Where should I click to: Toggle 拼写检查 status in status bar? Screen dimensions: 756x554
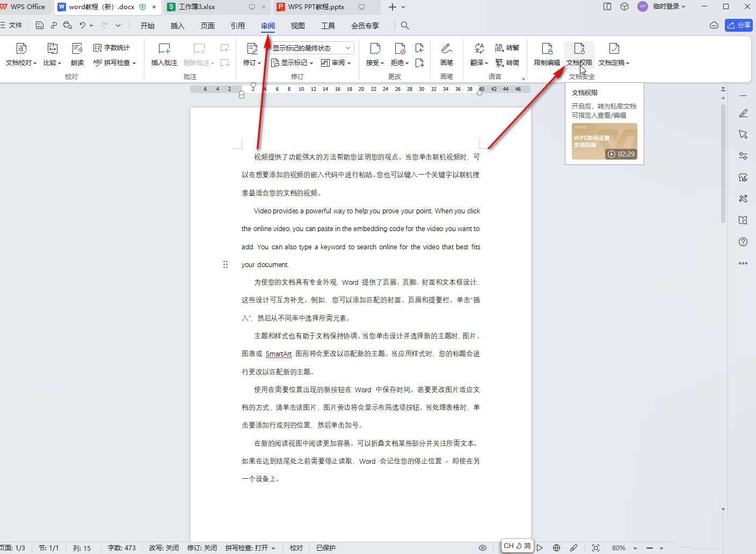(x=250, y=548)
